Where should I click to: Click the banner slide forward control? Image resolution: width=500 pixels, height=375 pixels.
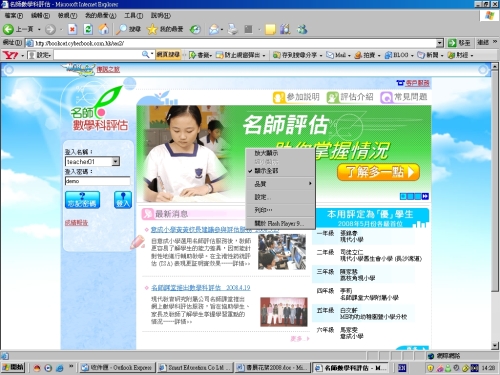pos(425,196)
